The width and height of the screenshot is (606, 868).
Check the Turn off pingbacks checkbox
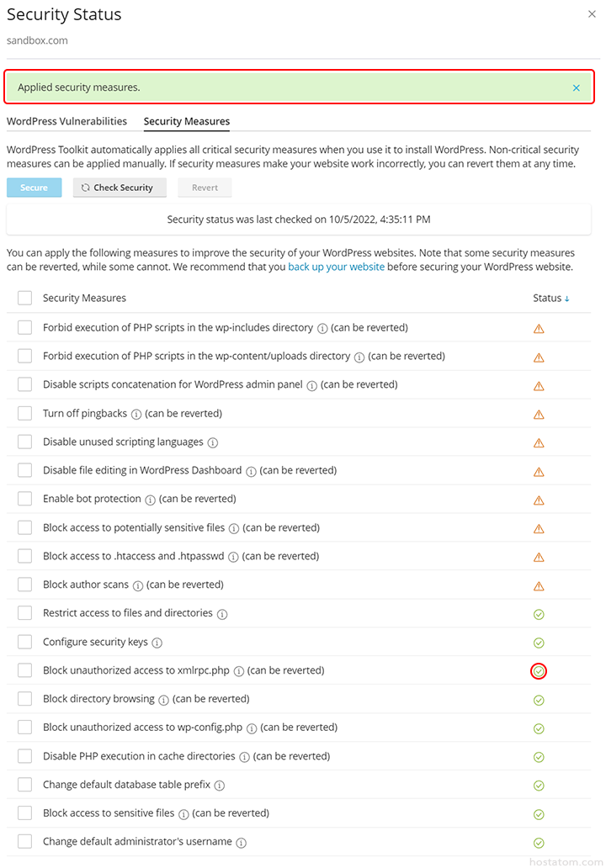click(x=25, y=414)
